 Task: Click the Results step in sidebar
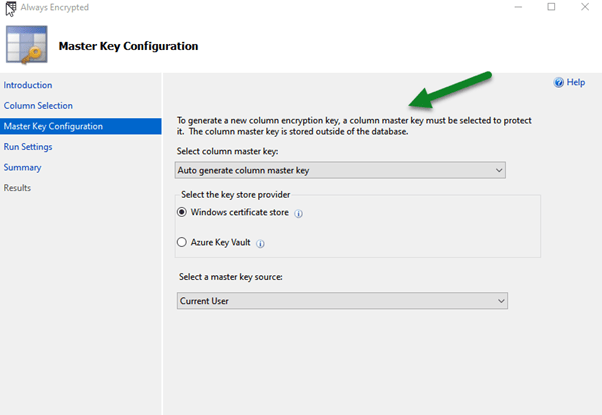(x=17, y=188)
